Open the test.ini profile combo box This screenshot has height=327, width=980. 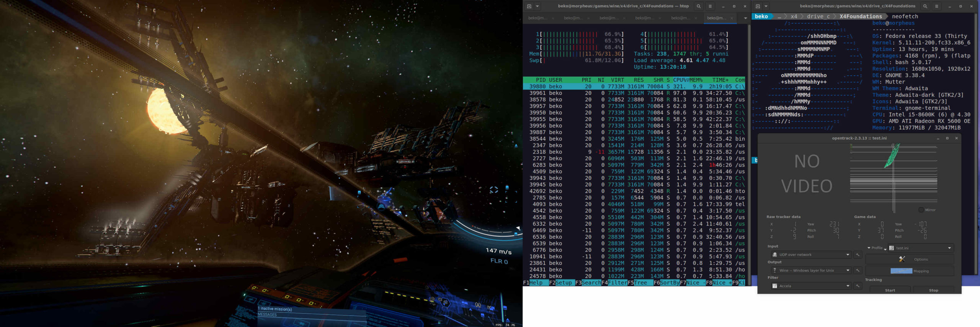[921, 248]
